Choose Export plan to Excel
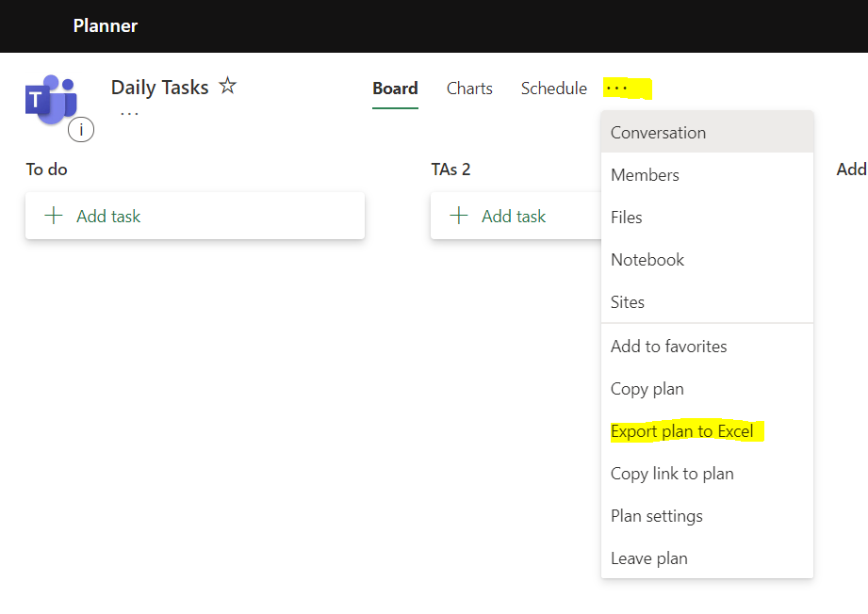The image size is (868, 614). (707, 431)
